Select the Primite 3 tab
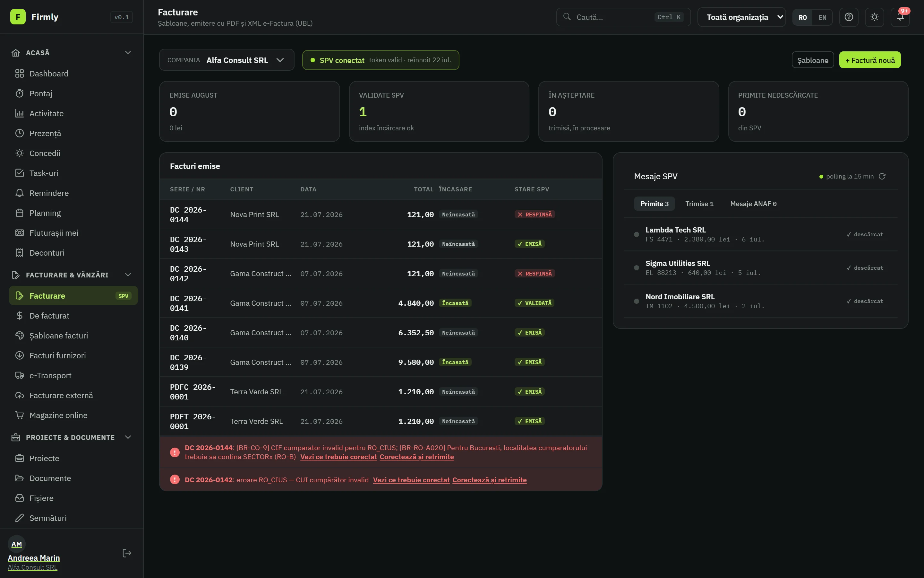The width and height of the screenshot is (924, 578). tap(654, 203)
